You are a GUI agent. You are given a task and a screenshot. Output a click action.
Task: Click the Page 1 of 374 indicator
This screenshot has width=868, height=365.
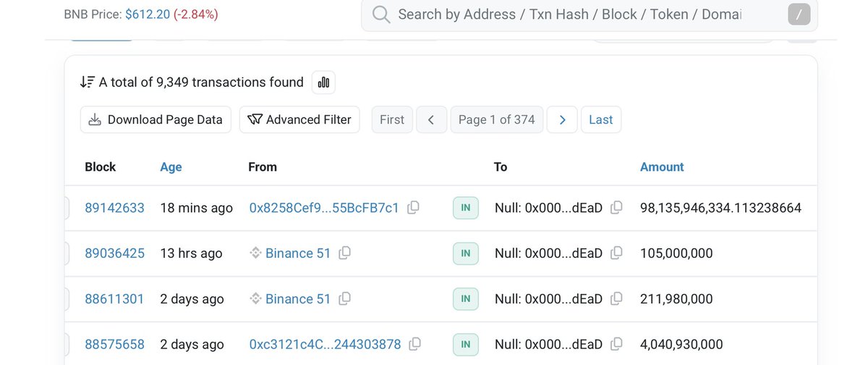pyautogui.click(x=496, y=119)
